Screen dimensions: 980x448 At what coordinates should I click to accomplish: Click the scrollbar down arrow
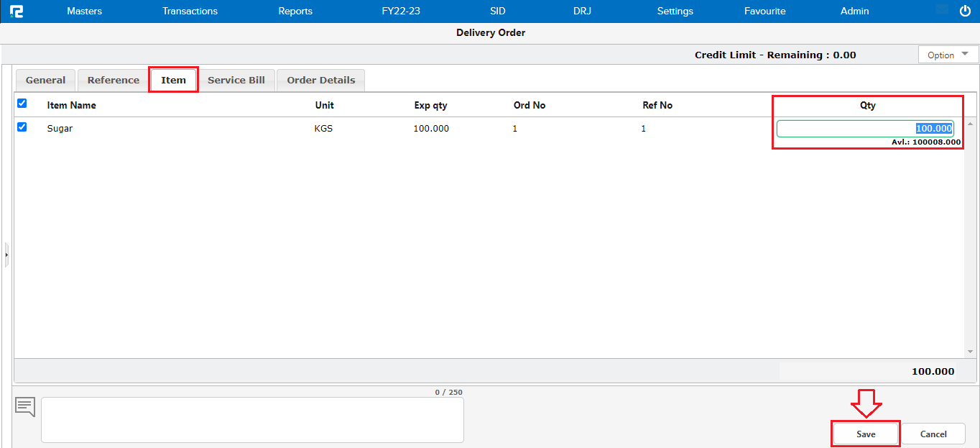click(970, 352)
